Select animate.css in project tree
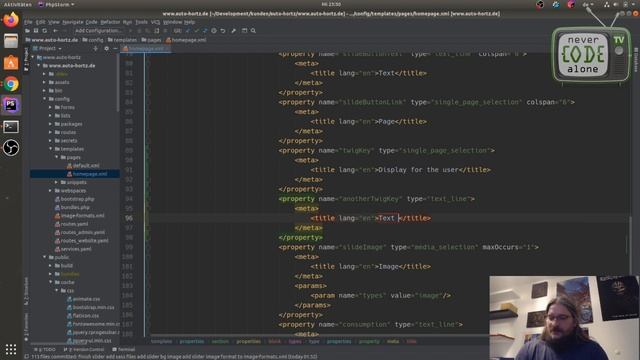This screenshot has width=640, height=360. click(x=83, y=299)
